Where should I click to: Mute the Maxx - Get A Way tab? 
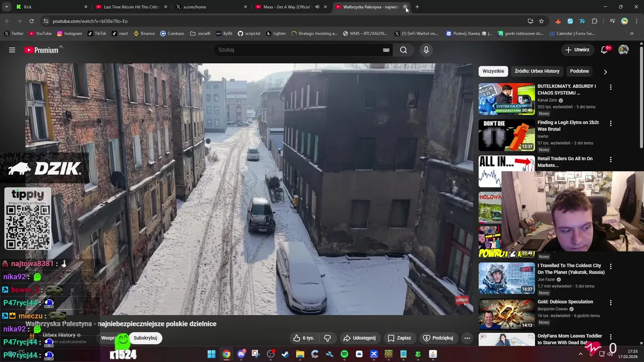pos(317,7)
